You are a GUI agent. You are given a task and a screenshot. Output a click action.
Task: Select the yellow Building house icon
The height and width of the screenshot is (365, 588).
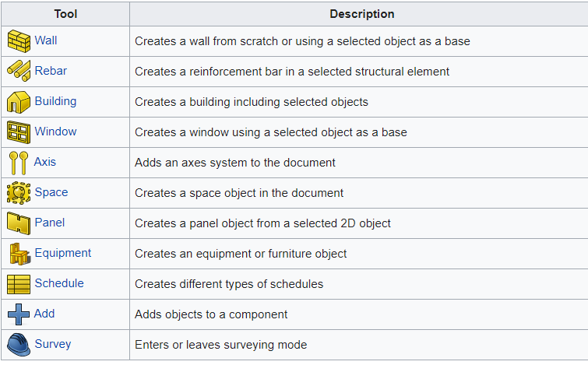click(18, 101)
